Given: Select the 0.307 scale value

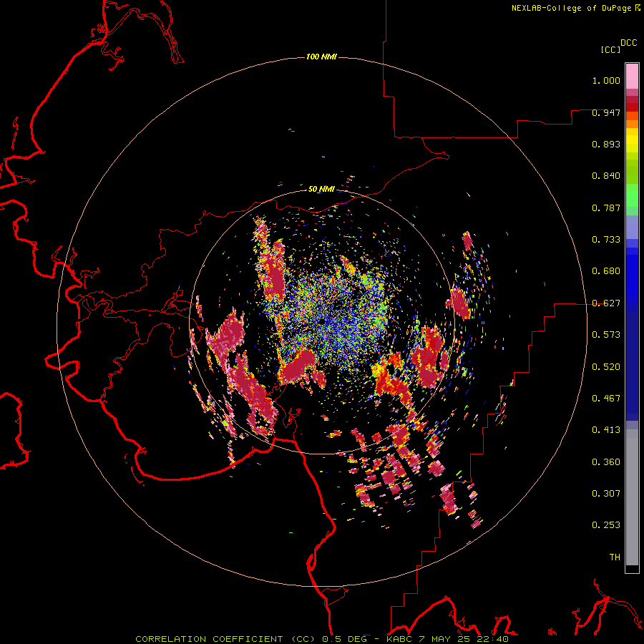Looking at the screenshot, I should 606,494.
